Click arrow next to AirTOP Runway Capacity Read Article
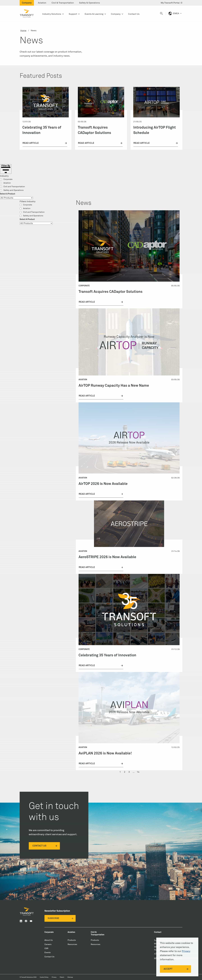 [x=122, y=396]
